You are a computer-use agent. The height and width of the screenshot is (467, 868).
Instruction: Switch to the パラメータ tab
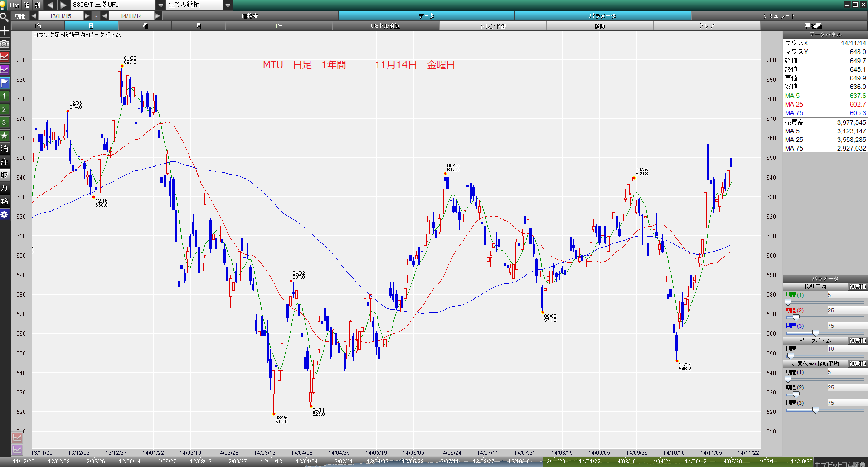602,16
